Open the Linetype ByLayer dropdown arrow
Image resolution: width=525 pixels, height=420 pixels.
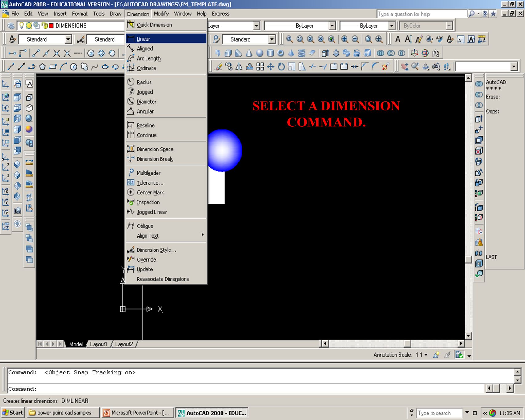click(332, 26)
